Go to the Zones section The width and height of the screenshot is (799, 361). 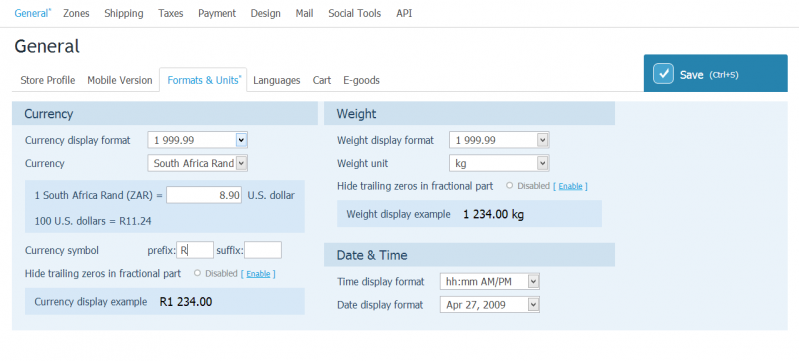point(76,13)
